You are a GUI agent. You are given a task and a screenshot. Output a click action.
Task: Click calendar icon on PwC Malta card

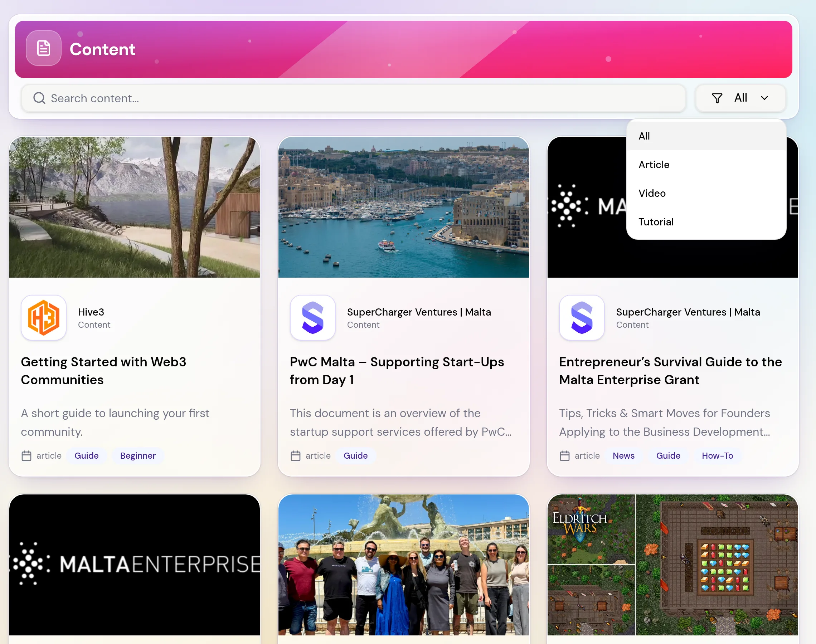click(x=296, y=456)
